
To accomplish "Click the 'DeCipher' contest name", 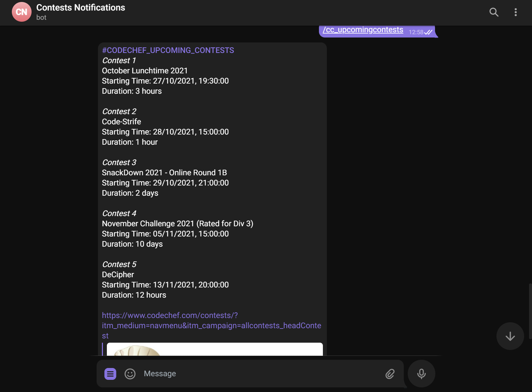I will pos(118,275).
